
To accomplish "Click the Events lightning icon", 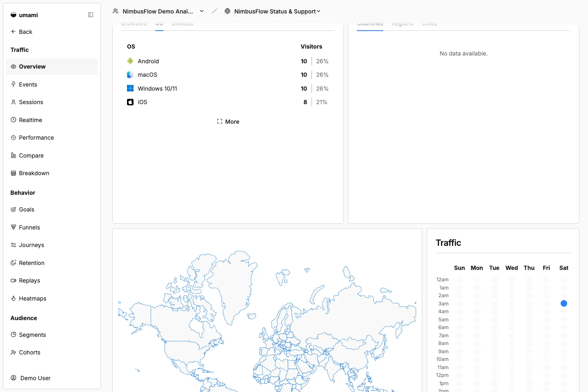I will [13, 84].
